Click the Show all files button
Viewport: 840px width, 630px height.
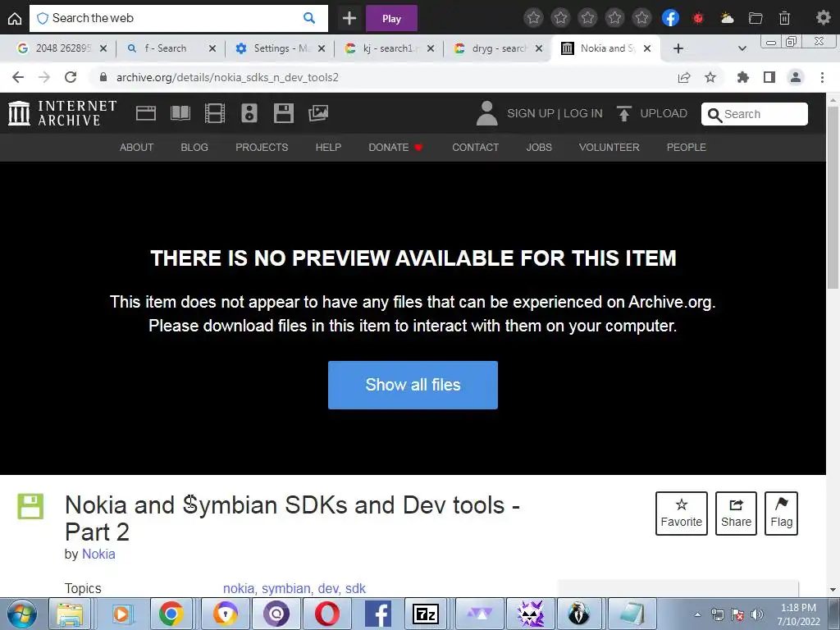coord(413,385)
